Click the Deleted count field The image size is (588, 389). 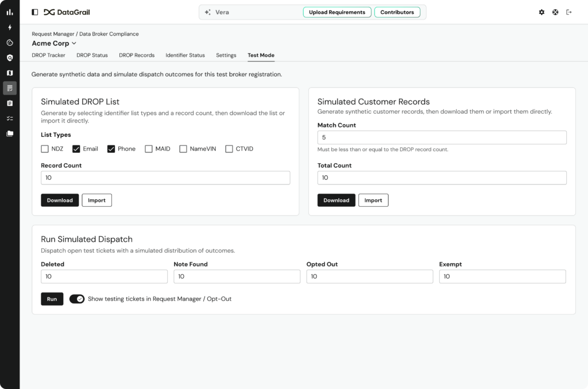point(105,276)
